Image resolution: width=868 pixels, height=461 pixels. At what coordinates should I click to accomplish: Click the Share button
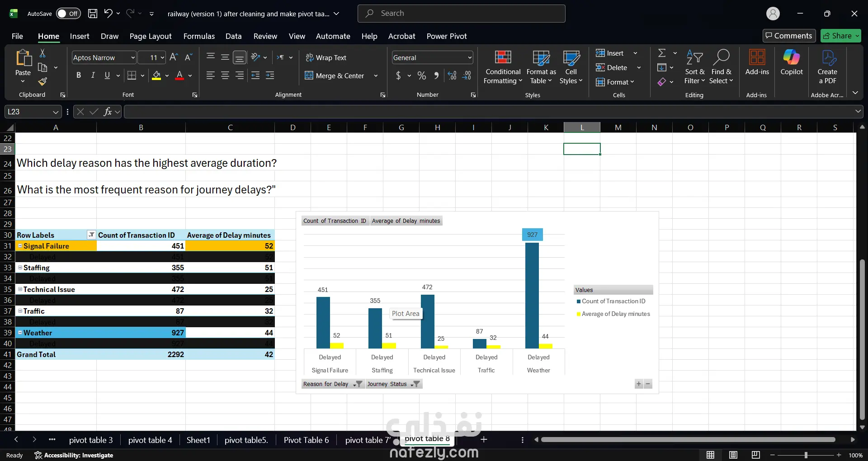click(841, 36)
